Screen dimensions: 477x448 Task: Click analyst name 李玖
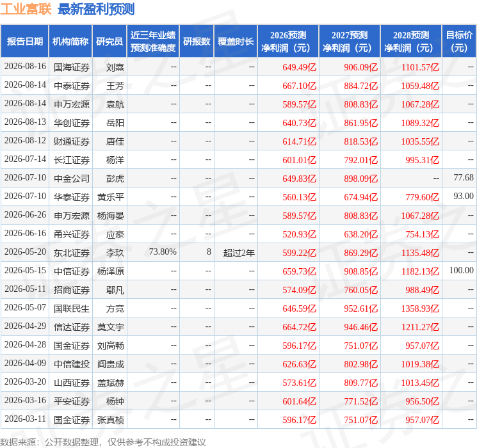pyautogui.click(x=115, y=253)
